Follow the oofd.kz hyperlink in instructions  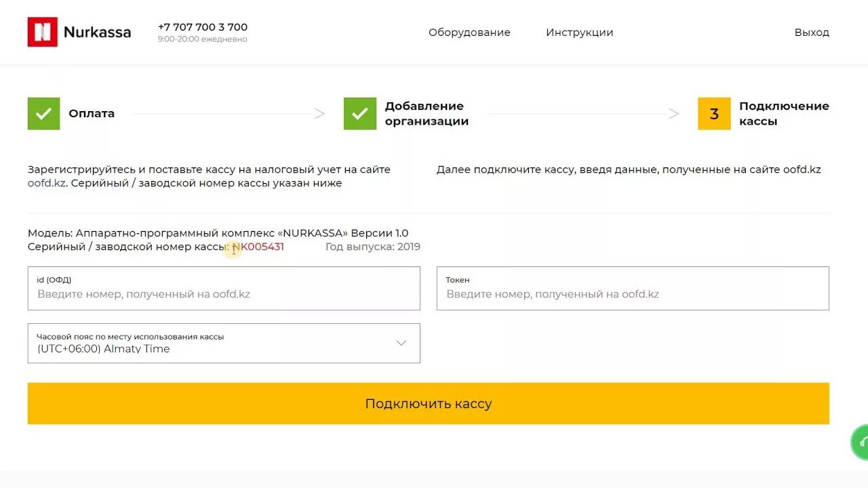(46, 183)
